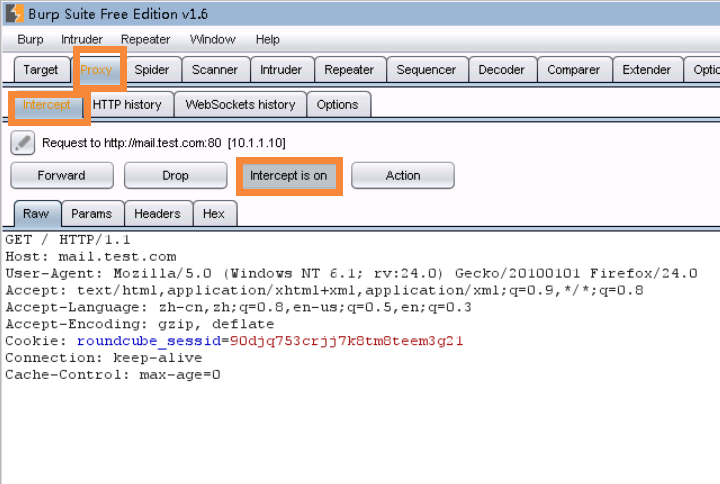Click the Forward button

point(62,175)
